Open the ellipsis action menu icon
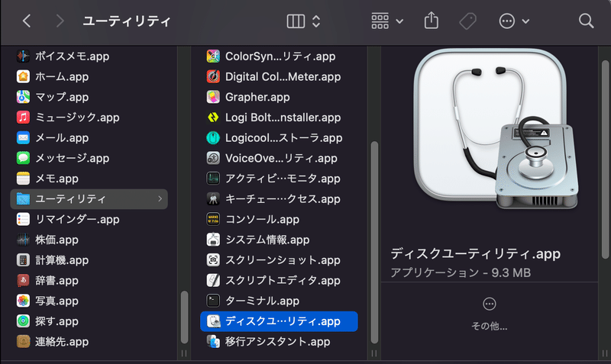The width and height of the screenshot is (611, 364). coord(507,21)
